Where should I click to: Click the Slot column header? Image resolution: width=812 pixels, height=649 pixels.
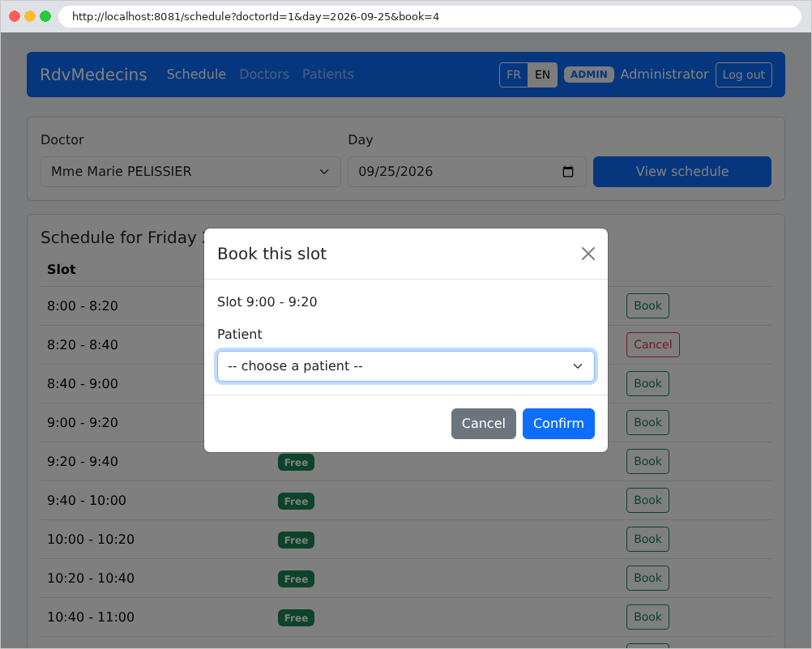click(62, 269)
